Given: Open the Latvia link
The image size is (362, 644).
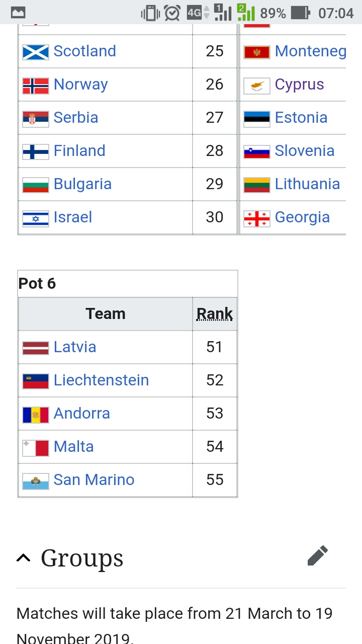Looking at the screenshot, I should tap(75, 347).
